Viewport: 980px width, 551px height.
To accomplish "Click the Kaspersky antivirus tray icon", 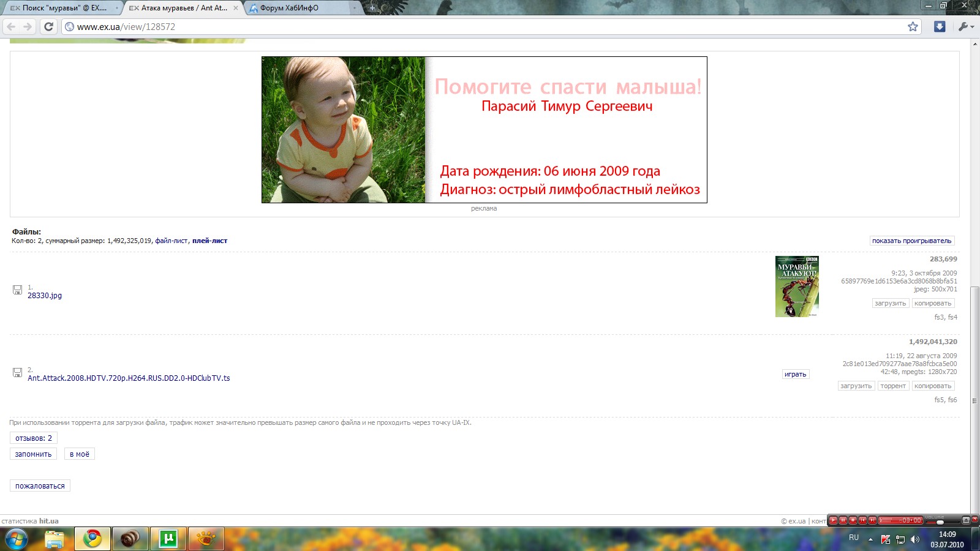I will [886, 539].
